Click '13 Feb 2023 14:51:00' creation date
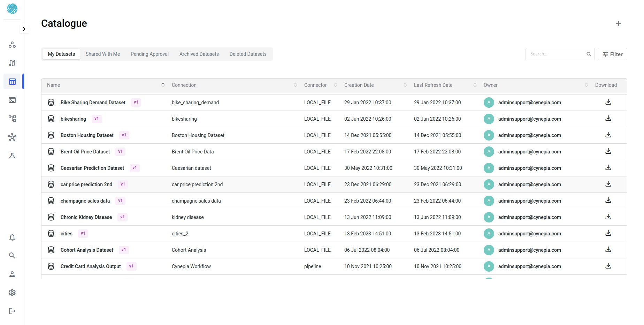The image size is (644, 325). point(368,234)
